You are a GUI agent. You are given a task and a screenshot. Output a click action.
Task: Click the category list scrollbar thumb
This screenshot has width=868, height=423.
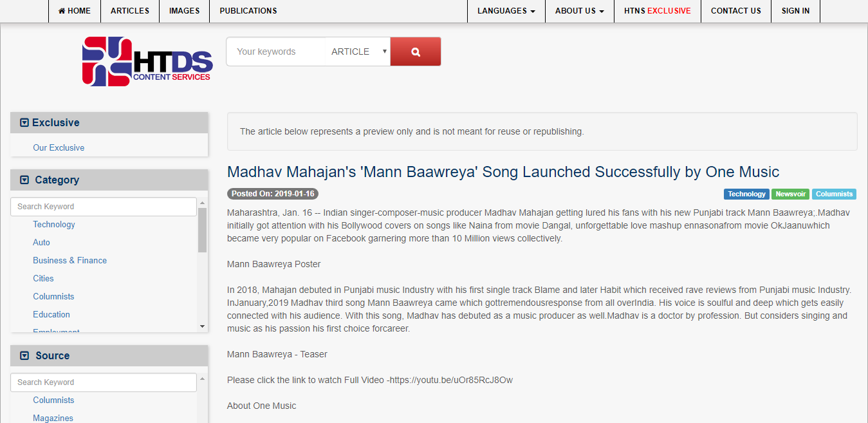[203, 230]
